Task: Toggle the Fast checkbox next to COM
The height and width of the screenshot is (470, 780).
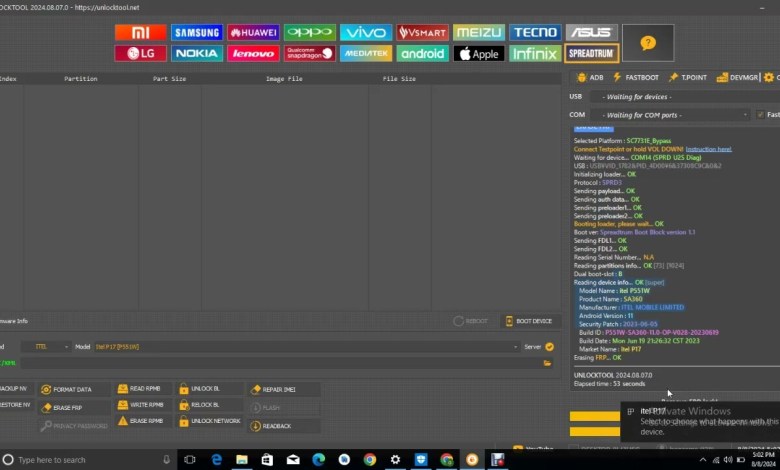Action: pos(760,115)
